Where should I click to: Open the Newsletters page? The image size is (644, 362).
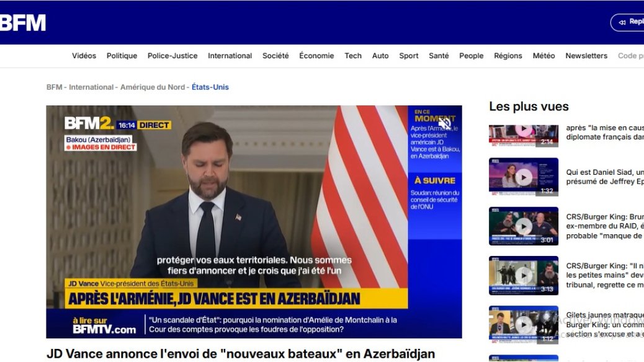586,55
